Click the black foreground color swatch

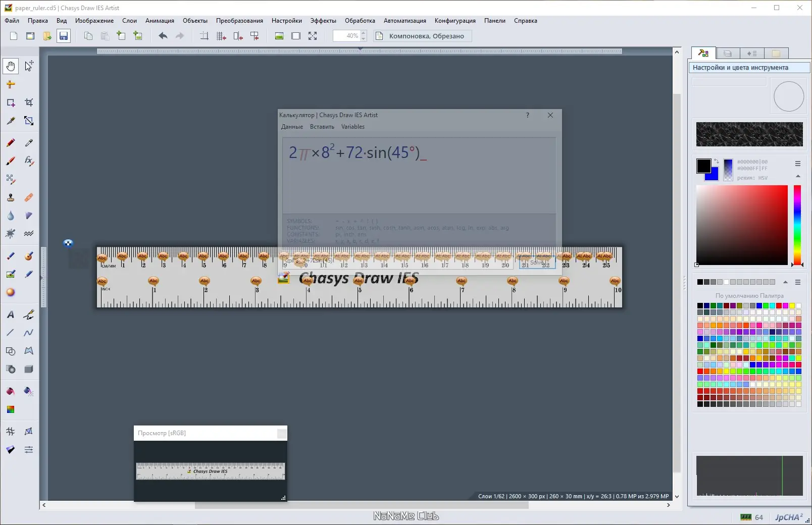click(703, 166)
